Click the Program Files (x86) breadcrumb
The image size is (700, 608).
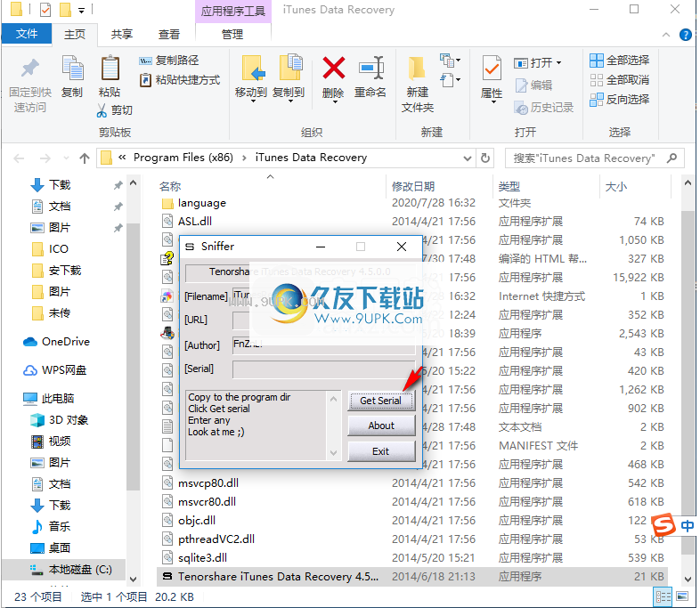pyautogui.click(x=183, y=158)
